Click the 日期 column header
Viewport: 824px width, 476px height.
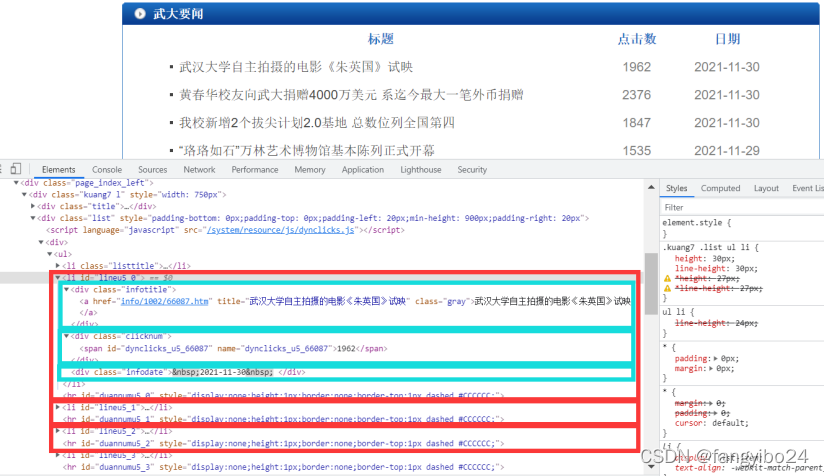pyautogui.click(x=727, y=39)
